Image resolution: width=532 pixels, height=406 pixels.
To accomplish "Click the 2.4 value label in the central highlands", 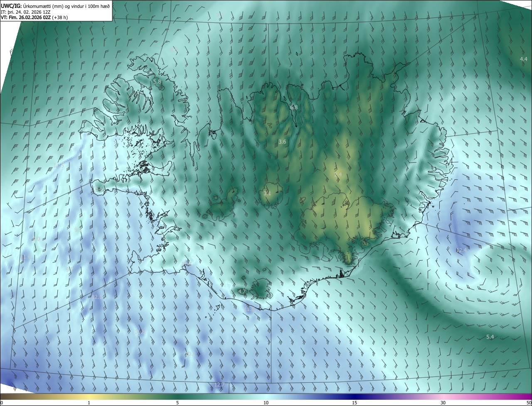I will pyautogui.click(x=338, y=175).
